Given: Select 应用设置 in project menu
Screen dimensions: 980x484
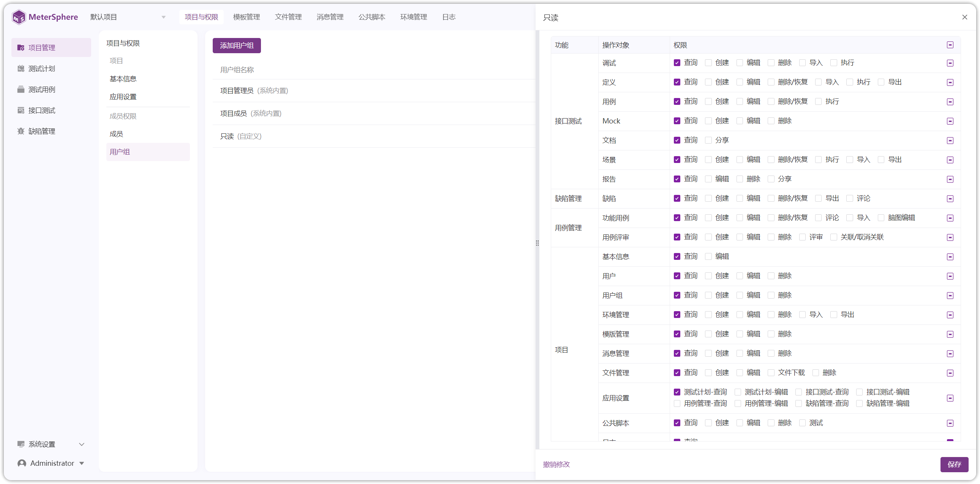Looking at the screenshot, I should 148,96.
